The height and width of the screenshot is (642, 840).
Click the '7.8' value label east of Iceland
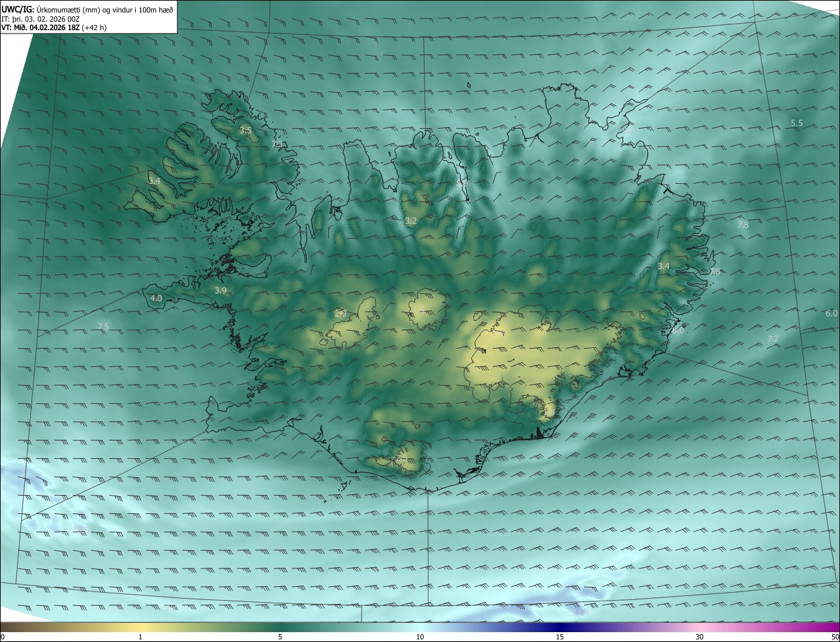(x=743, y=225)
